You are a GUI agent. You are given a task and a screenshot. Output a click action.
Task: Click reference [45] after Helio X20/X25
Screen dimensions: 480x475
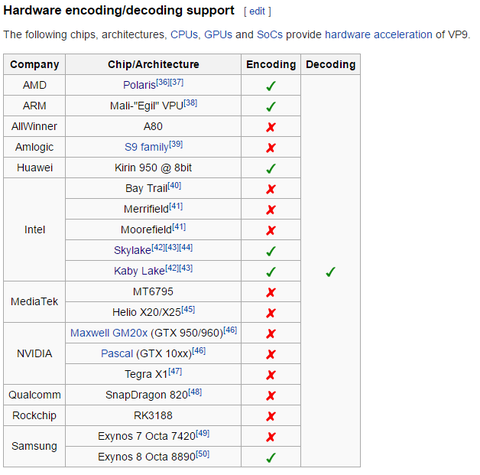(x=188, y=309)
